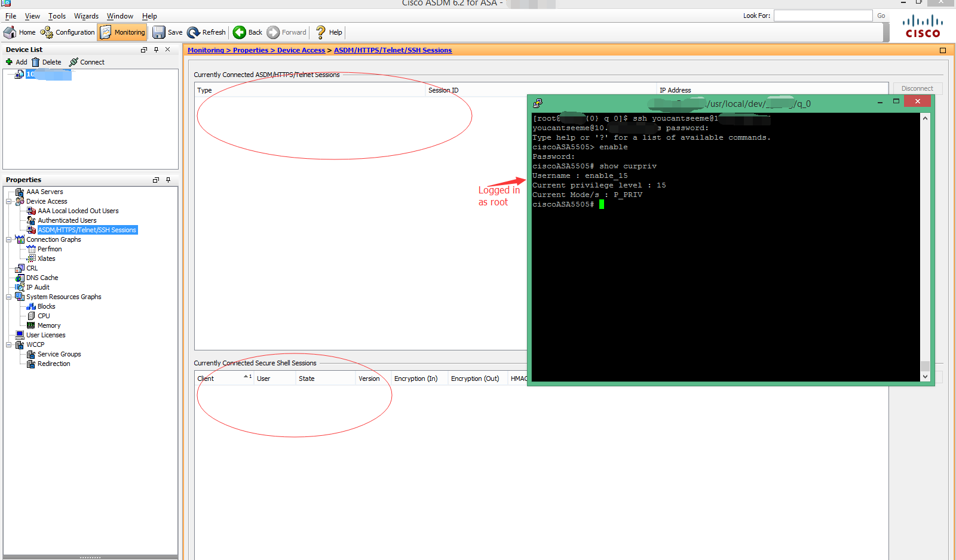
Task: Click the Save floppy disk icon
Action: pos(158,32)
